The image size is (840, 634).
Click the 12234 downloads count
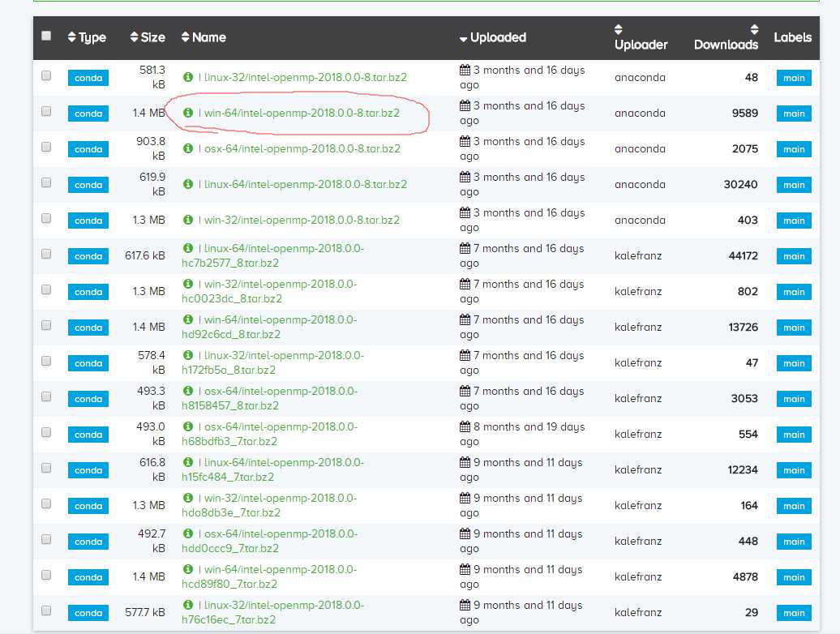(743, 469)
